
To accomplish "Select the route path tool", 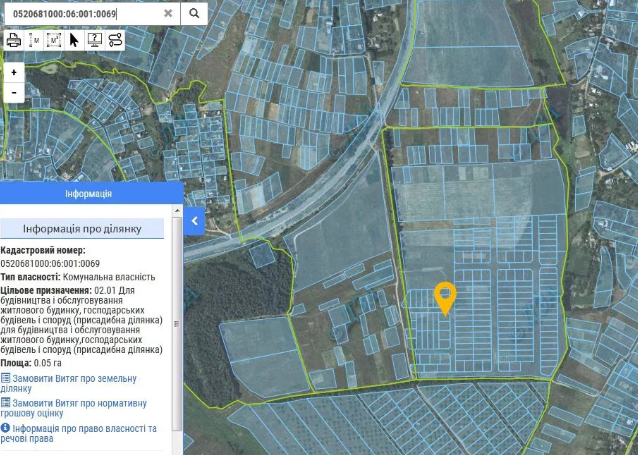I will pos(115,40).
